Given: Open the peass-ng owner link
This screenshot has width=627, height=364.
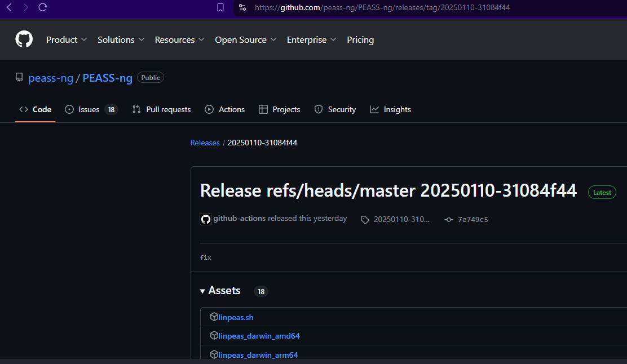Looking at the screenshot, I should pos(51,78).
